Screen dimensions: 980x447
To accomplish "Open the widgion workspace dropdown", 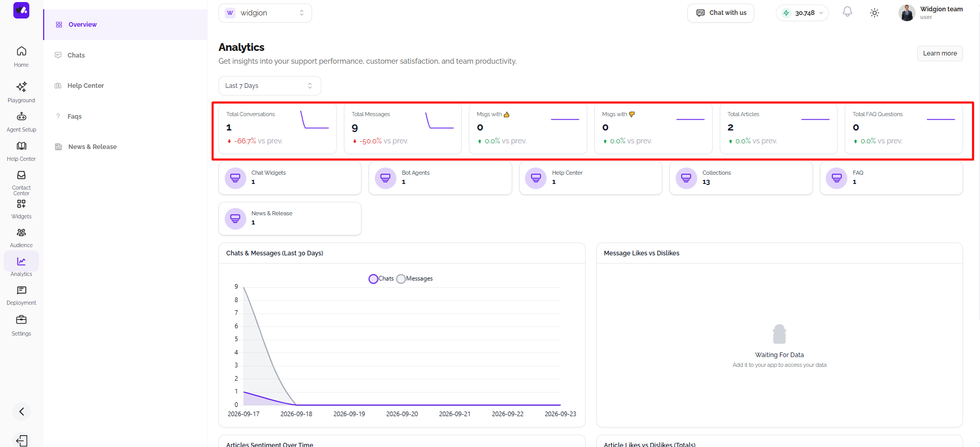I will click(x=265, y=13).
